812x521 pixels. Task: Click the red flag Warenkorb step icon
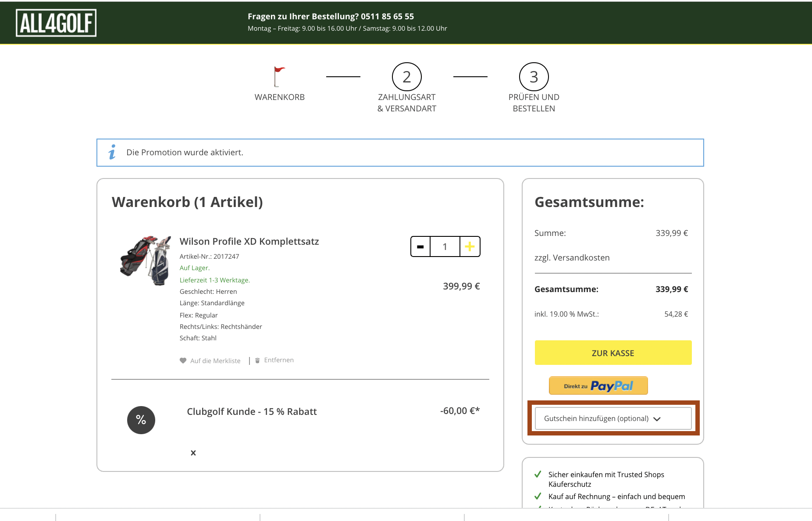pos(279,77)
